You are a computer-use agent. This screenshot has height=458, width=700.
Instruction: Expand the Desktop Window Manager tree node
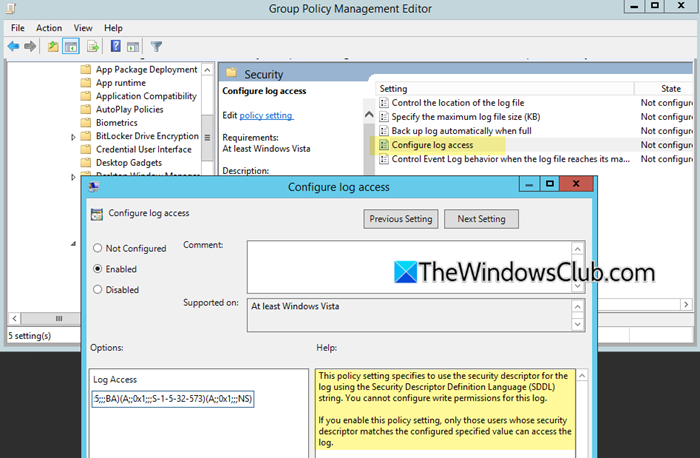73,177
